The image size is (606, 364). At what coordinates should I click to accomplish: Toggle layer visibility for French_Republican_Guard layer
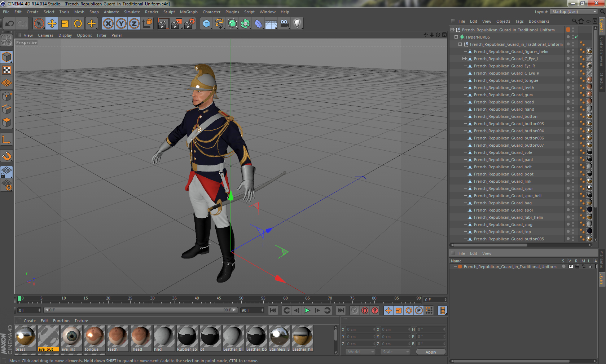tap(570, 267)
